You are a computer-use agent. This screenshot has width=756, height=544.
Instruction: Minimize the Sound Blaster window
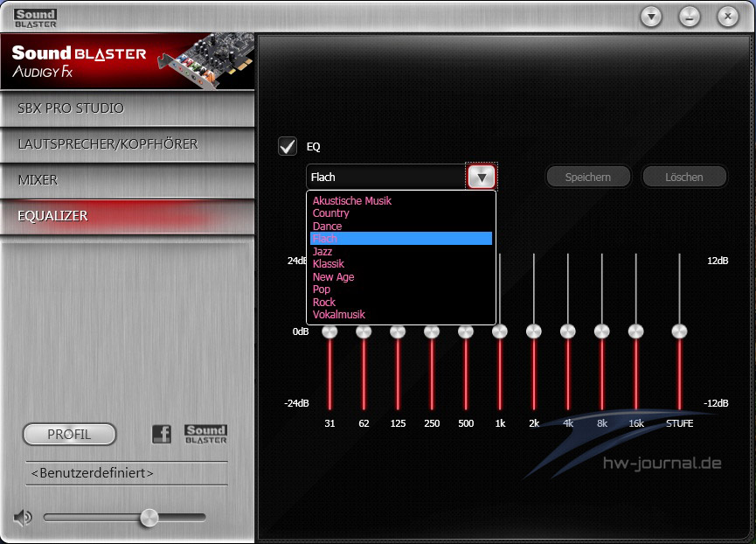pos(690,17)
